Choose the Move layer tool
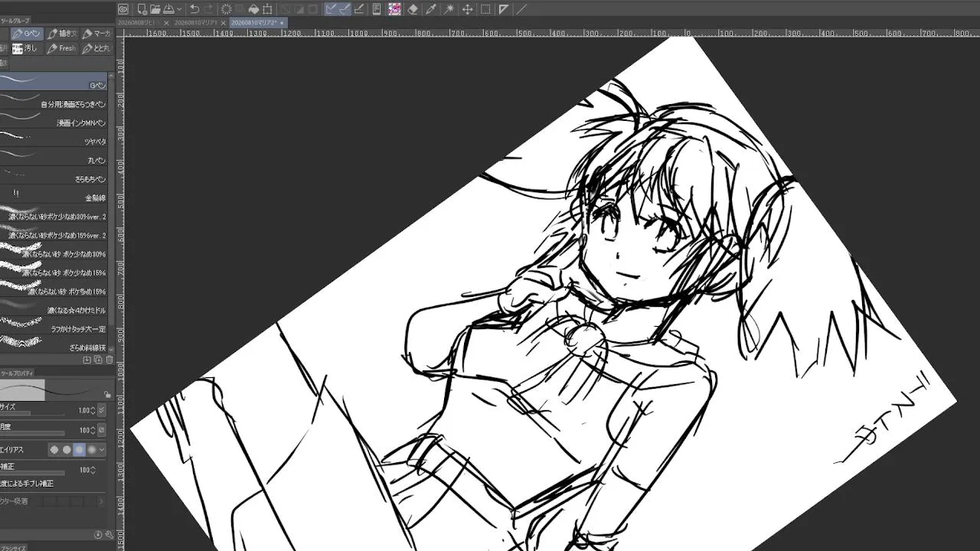 click(467, 9)
